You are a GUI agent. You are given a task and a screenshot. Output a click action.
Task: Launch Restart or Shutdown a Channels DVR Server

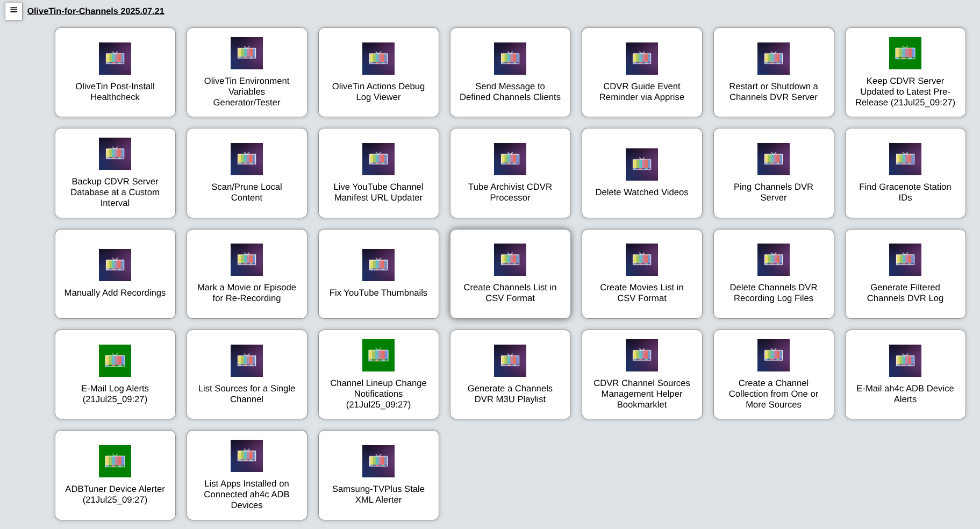click(773, 73)
